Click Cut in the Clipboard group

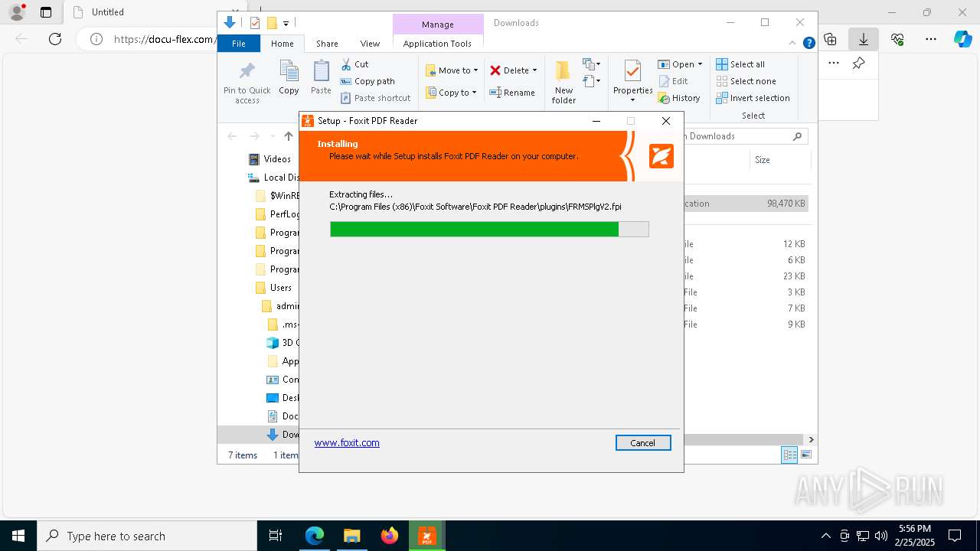tap(354, 64)
